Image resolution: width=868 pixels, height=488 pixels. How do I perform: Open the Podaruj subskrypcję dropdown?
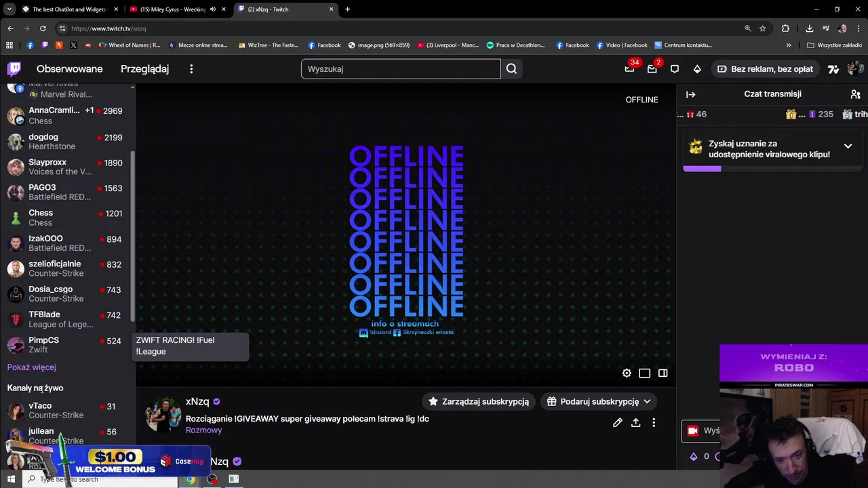(599, 401)
